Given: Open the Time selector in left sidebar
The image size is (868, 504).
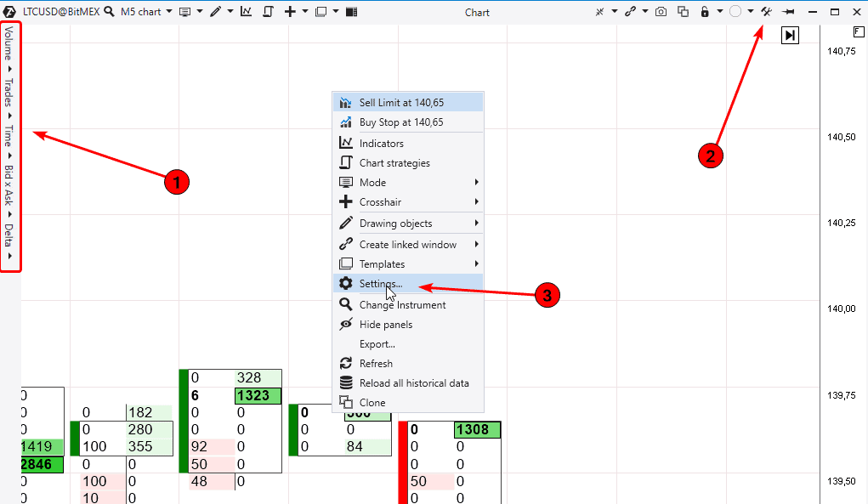Looking at the screenshot, I should pyautogui.click(x=9, y=142).
